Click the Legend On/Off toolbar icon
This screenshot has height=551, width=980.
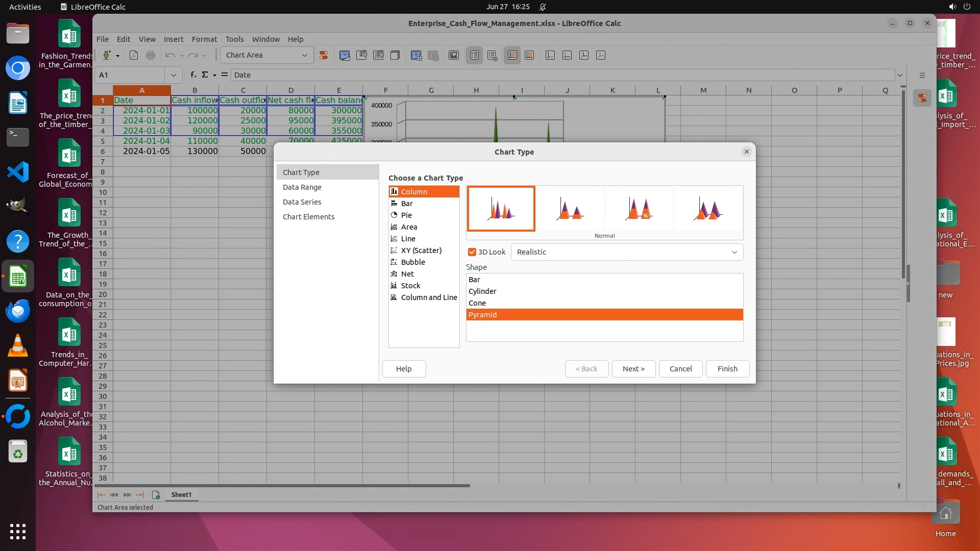pos(474,56)
